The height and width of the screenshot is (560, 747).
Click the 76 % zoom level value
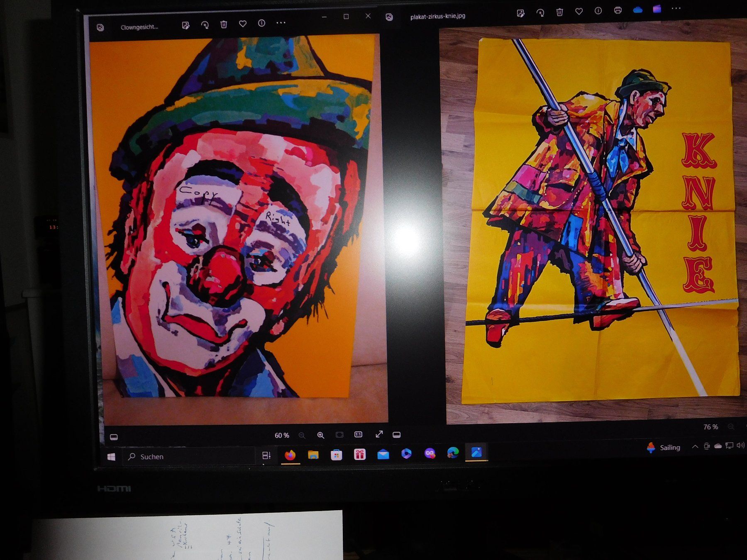pos(710,427)
